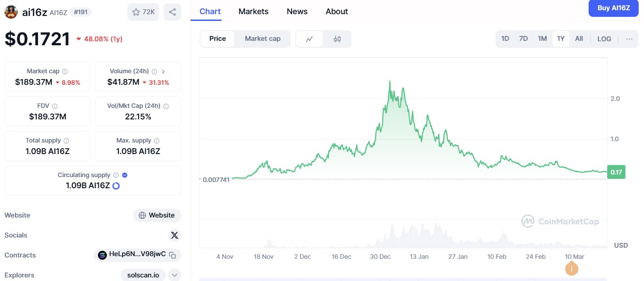Open the News tab
The width and height of the screenshot is (644, 281).
click(x=297, y=12)
